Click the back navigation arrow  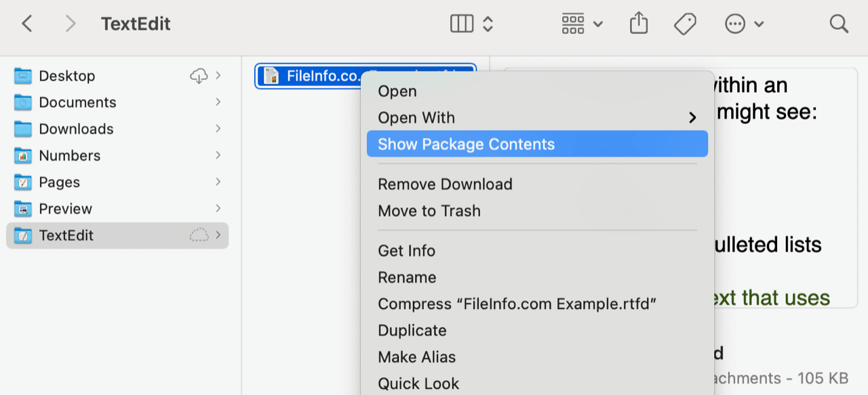26,23
